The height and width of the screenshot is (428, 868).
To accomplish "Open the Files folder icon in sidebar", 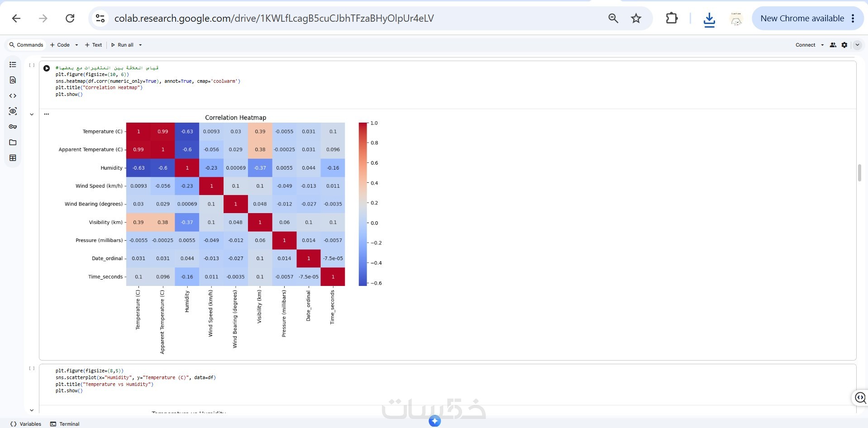I will click(x=13, y=143).
